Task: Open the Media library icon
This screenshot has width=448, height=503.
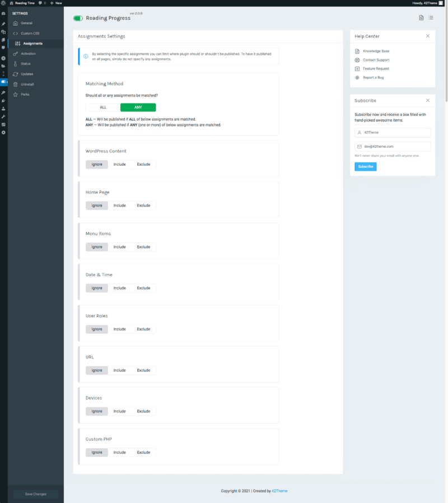Action: (3, 32)
